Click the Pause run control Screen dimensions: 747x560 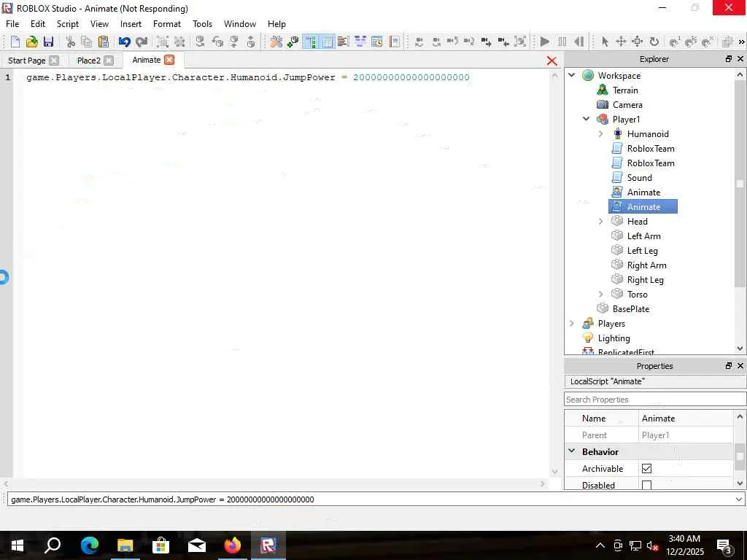pyautogui.click(x=562, y=42)
